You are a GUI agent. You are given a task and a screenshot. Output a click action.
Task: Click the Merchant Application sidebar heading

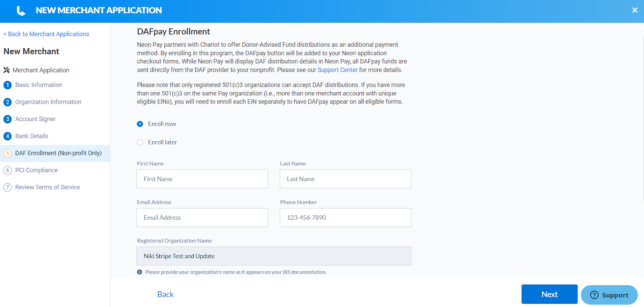point(41,70)
